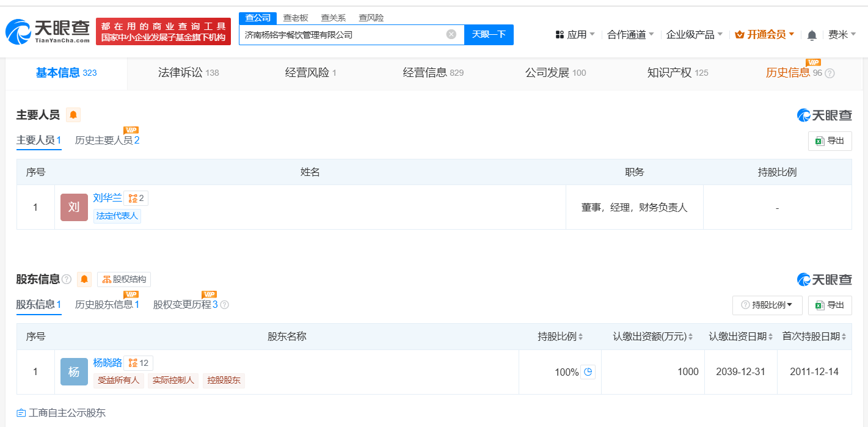This screenshot has width=868, height=427.
Task: Expand the 合作通道 dropdown
Action: [x=630, y=35]
